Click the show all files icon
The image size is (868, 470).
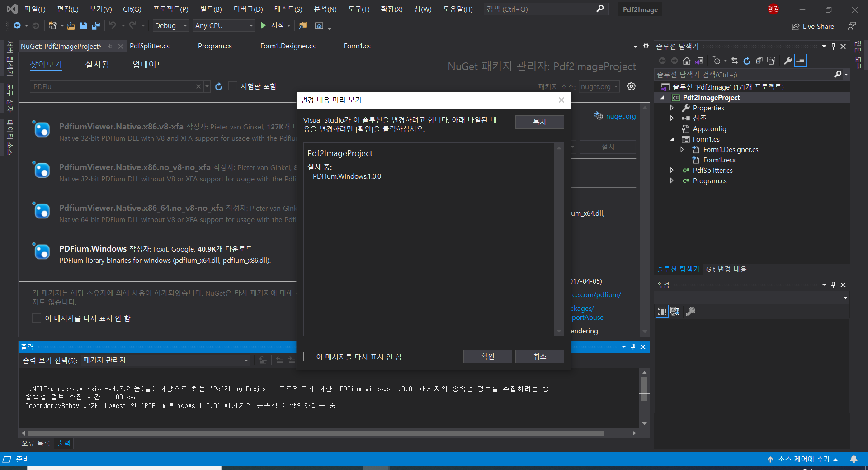[x=772, y=61]
